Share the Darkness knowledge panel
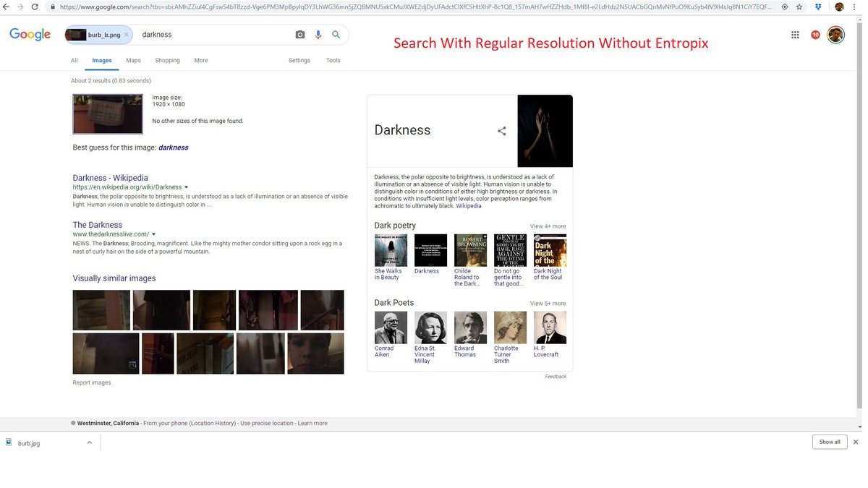Image resolution: width=868 pixels, height=488 pixels. (x=502, y=131)
